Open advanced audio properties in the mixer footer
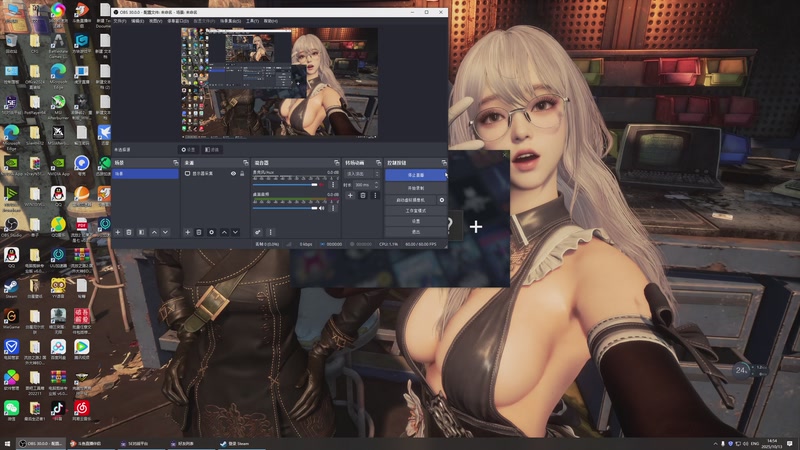Screen dimensions: 800x450 pos(258,232)
